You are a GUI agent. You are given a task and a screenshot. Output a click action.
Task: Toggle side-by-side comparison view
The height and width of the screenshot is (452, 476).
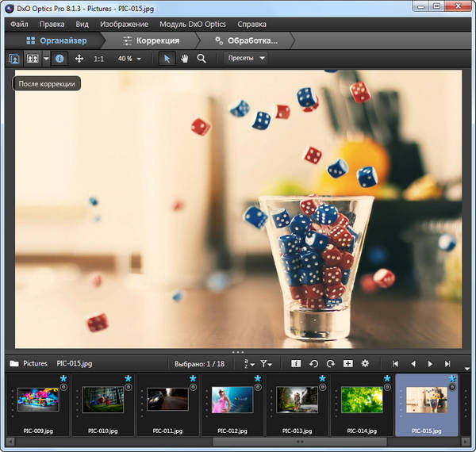pyautogui.click(x=33, y=59)
